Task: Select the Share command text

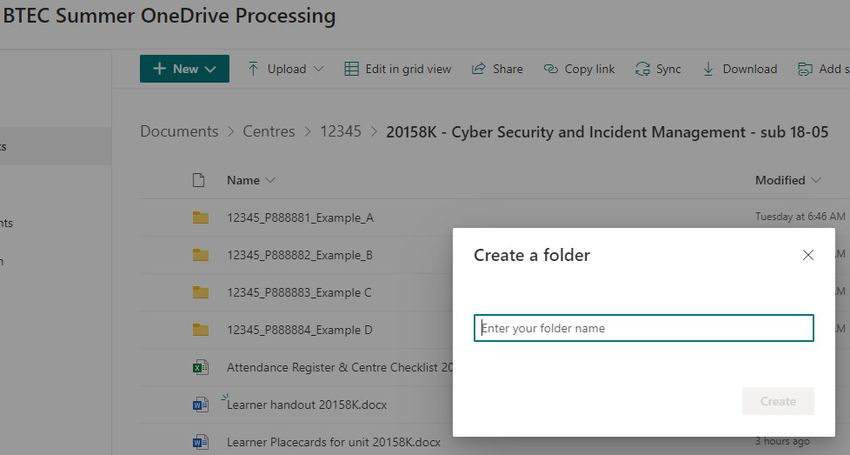Action: pos(508,69)
